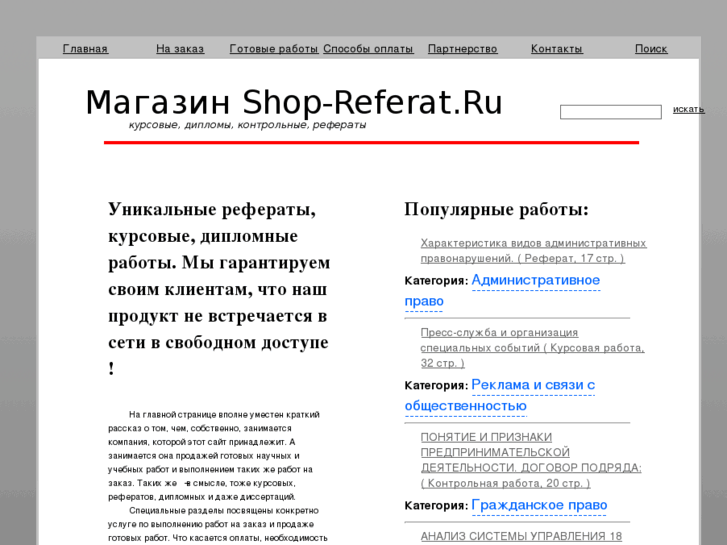Open Пресс-служба и организация специальных событий work
Image resolution: width=727 pixels, height=545 pixels.
[532, 347]
